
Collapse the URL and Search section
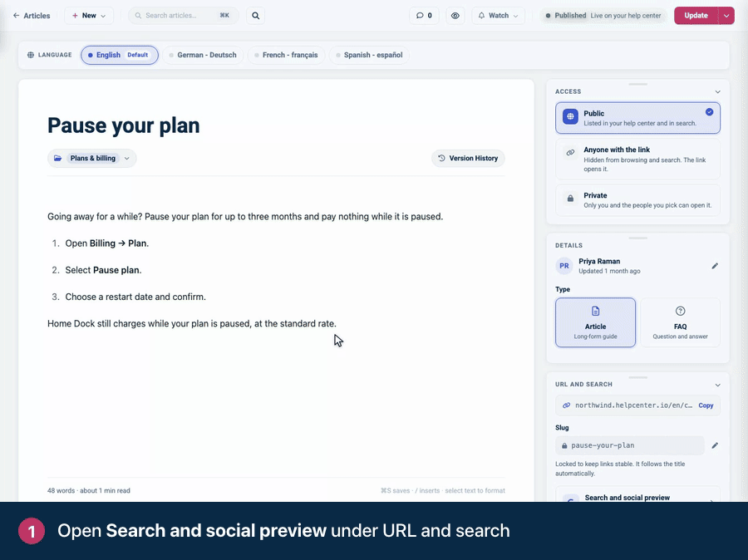click(x=717, y=385)
